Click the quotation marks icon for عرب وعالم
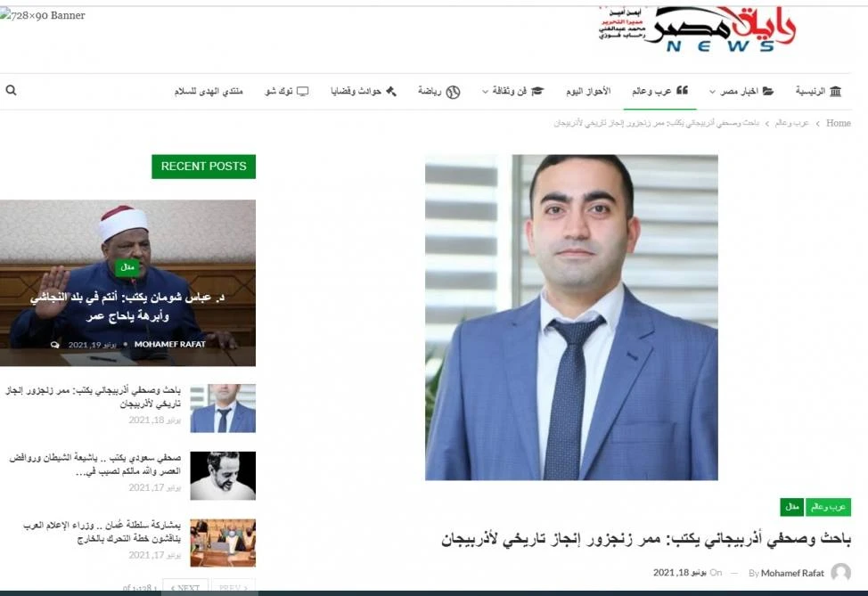Image resolution: width=868 pixels, height=596 pixels. pos(682,90)
